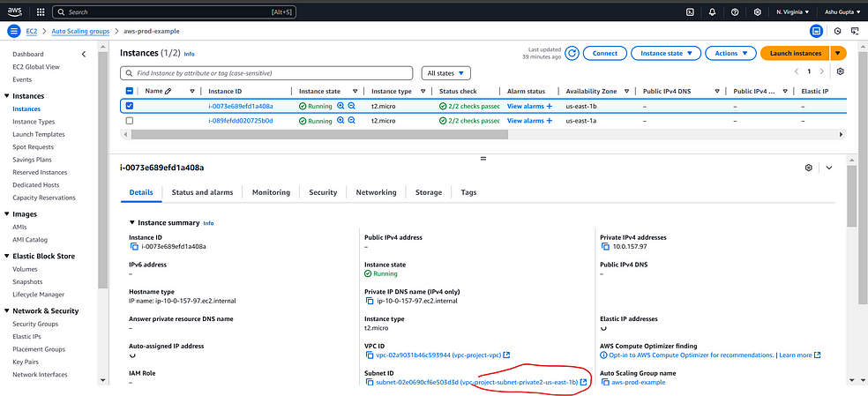This screenshot has height=396, width=868.
Task: Uncheck the i-0073e689efd1a408a row checkbox
Action: pos(130,106)
